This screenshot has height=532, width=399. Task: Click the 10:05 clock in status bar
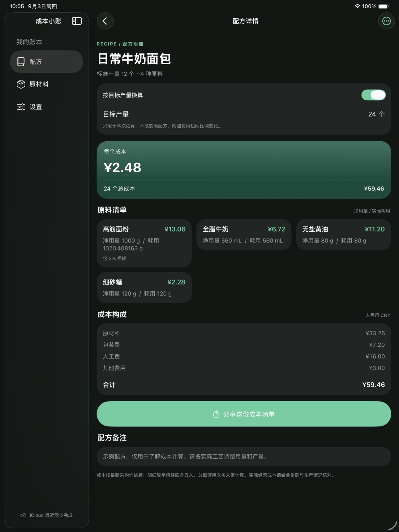point(17,6)
